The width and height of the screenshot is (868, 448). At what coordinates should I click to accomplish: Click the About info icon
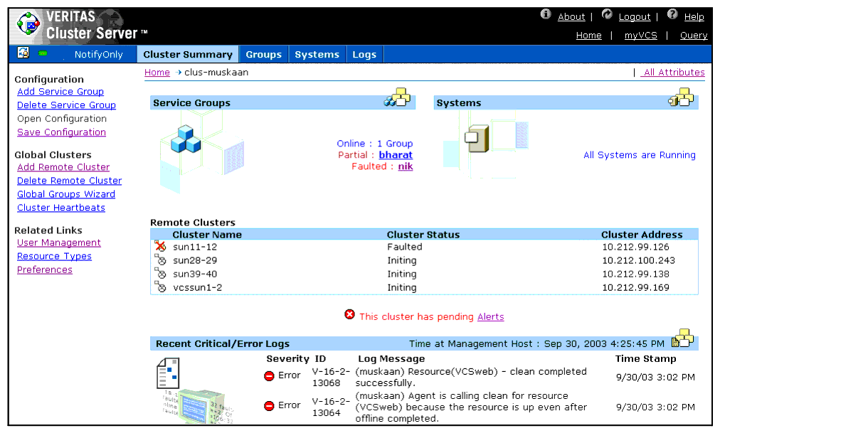[546, 14]
